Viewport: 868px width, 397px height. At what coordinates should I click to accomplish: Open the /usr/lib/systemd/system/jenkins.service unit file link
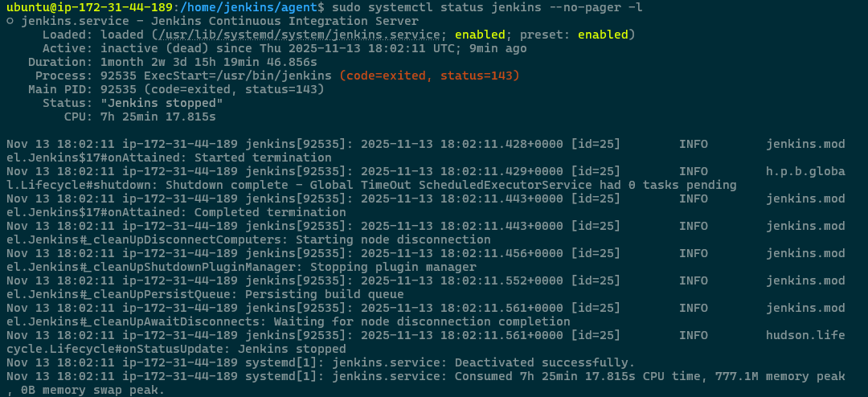click(280, 35)
